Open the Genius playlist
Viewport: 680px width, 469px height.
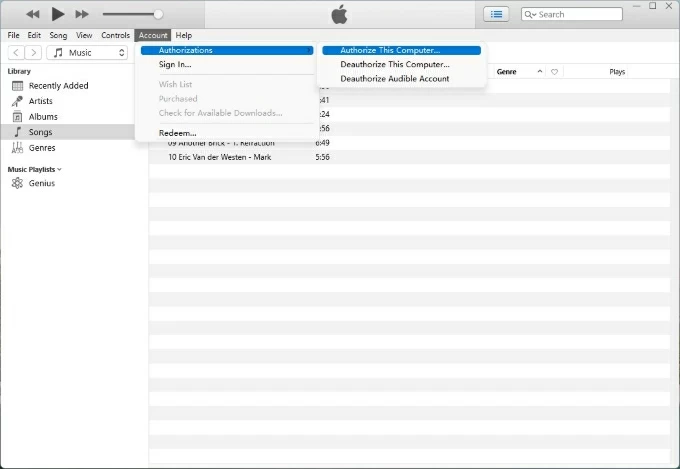pyautogui.click(x=42, y=184)
